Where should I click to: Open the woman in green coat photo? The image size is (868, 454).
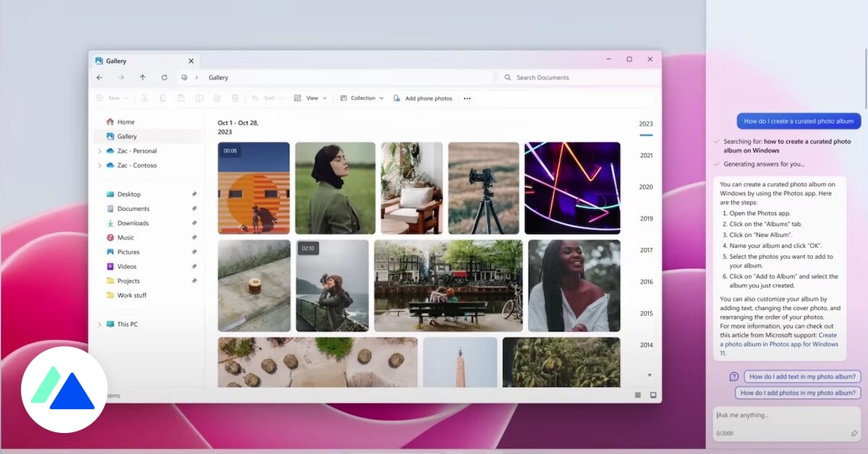pyautogui.click(x=335, y=188)
